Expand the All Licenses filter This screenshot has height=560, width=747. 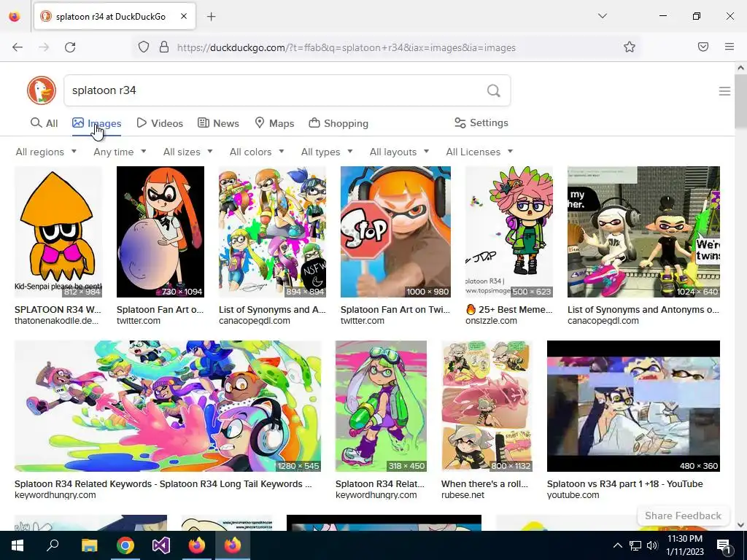(479, 152)
